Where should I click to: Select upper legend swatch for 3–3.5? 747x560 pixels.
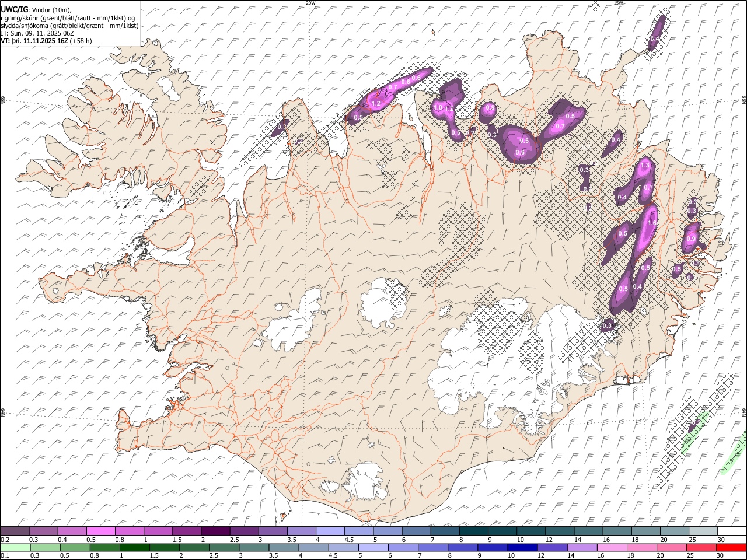273,531
